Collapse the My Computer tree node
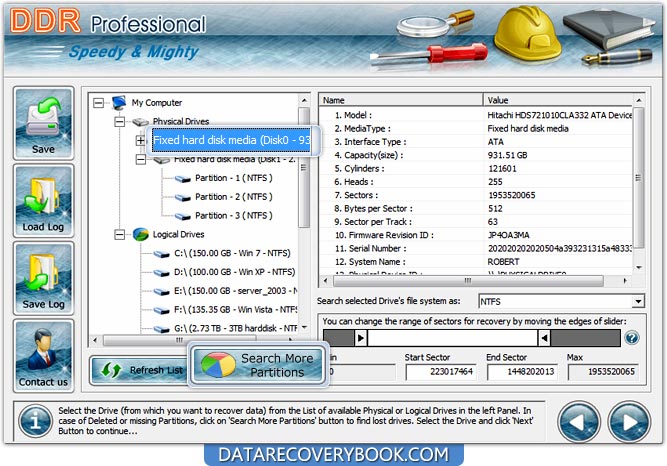 pos(99,103)
